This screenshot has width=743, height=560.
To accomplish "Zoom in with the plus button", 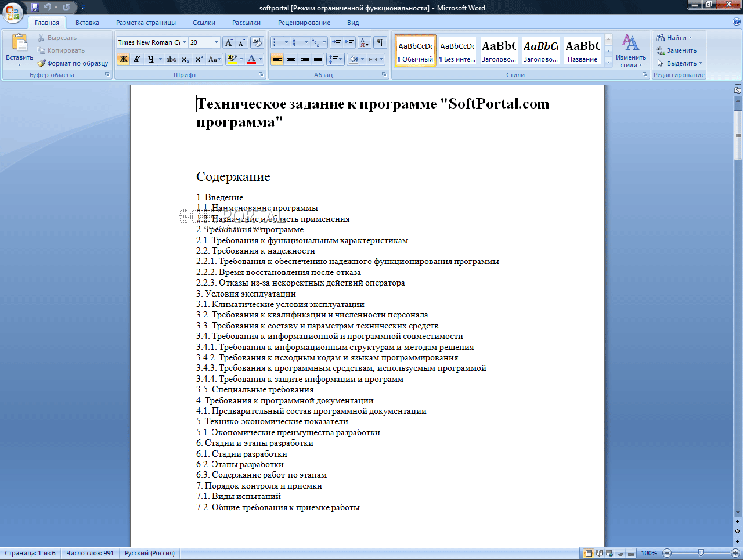I will pyautogui.click(x=735, y=553).
